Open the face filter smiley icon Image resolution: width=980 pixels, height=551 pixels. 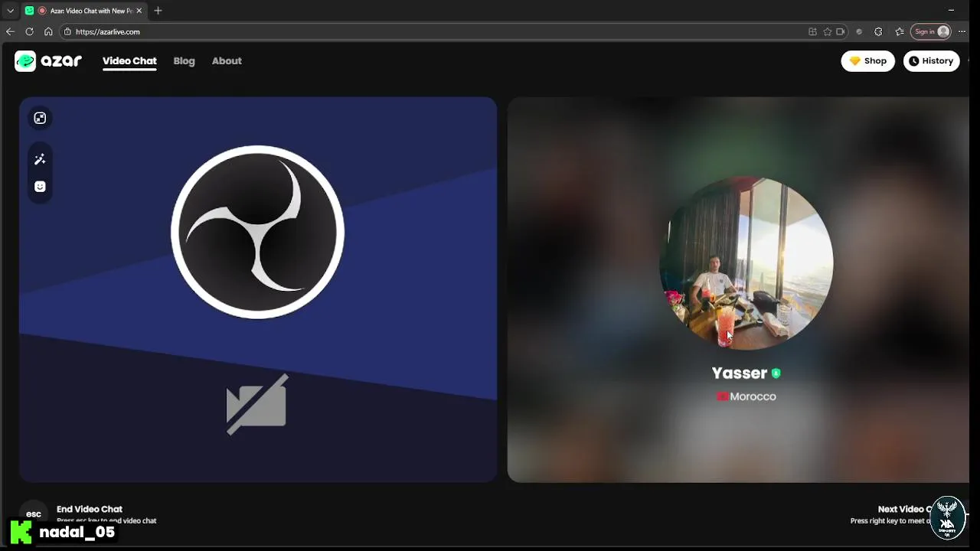40,187
